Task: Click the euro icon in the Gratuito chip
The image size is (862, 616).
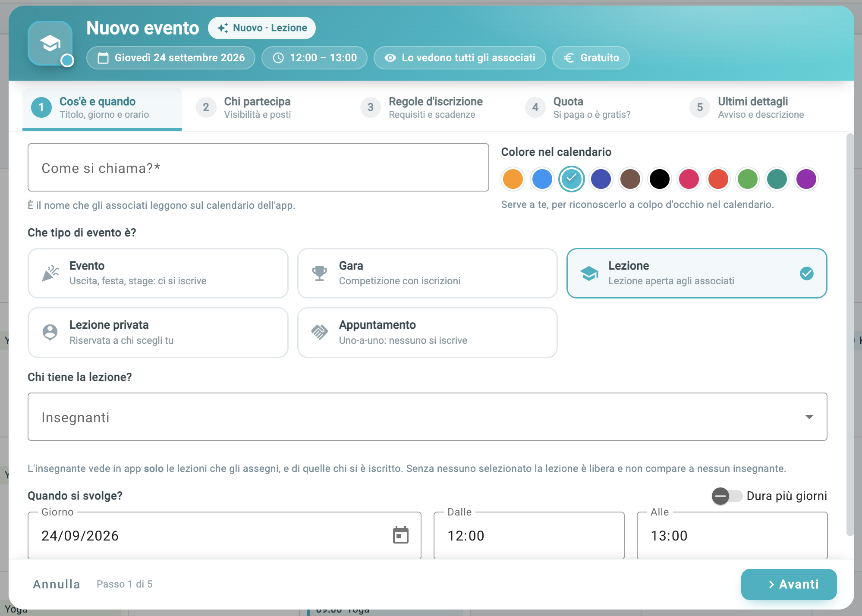Action: (x=569, y=58)
